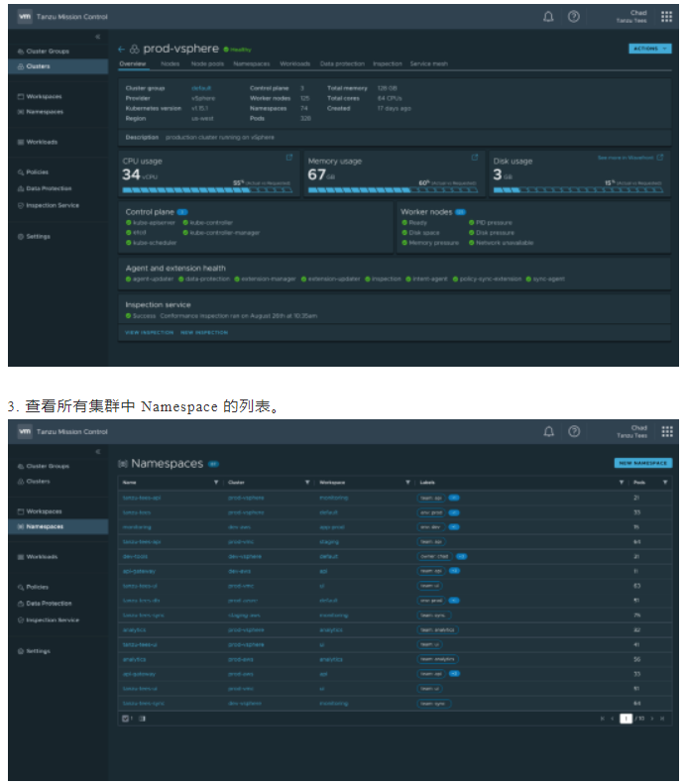
Task: Open the Labels column filter
Action: click(621, 483)
